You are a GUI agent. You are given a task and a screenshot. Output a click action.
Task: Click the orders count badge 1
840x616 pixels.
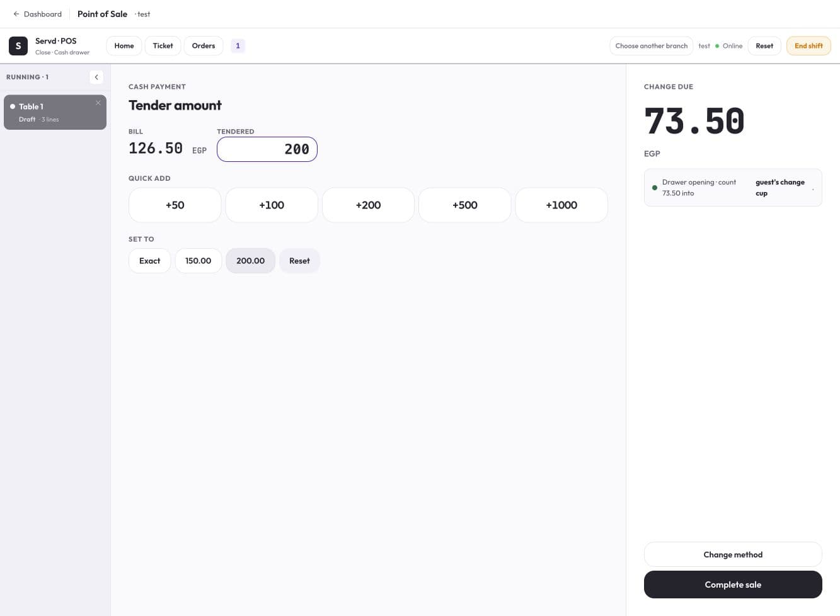(x=238, y=46)
